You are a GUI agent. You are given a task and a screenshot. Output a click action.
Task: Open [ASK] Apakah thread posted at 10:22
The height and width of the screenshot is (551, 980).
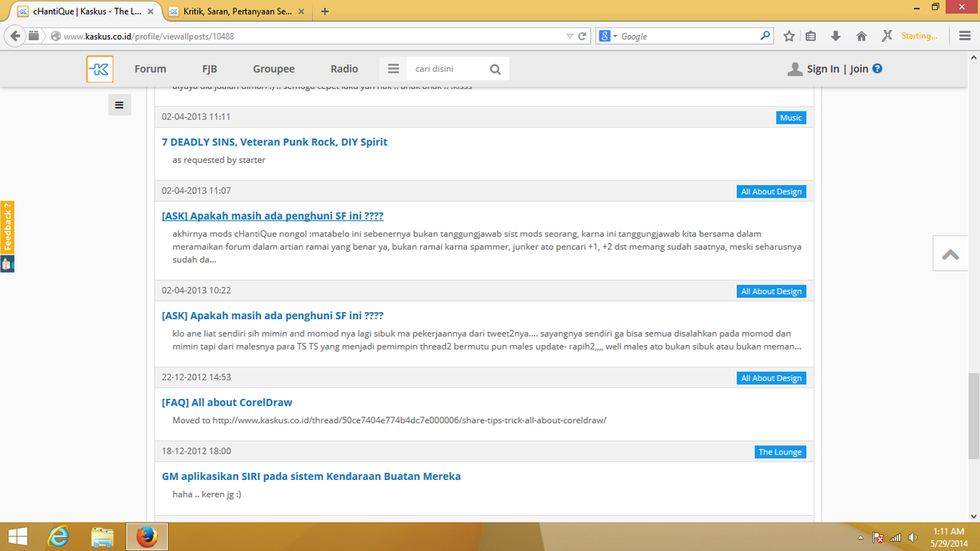pyautogui.click(x=273, y=315)
